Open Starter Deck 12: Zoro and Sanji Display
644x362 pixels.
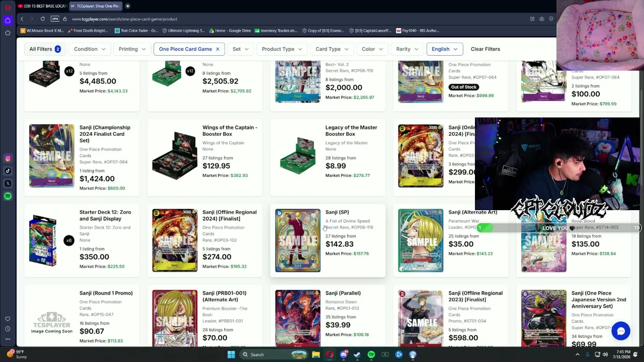tap(105, 215)
